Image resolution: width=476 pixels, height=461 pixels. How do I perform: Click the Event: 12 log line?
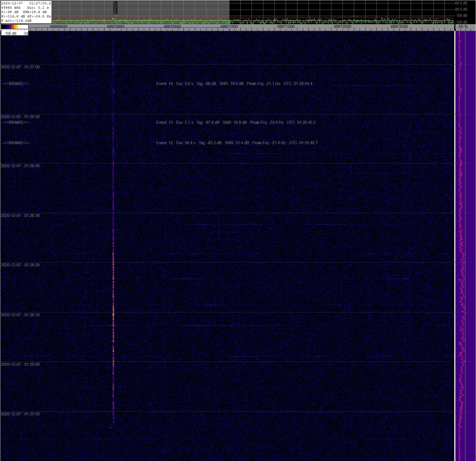pos(237,143)
